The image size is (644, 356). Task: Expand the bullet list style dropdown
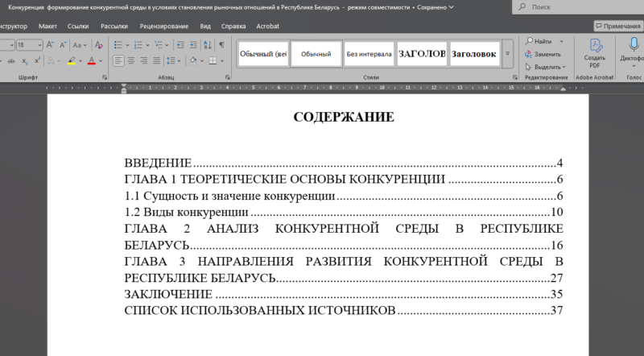pos(127,45)
